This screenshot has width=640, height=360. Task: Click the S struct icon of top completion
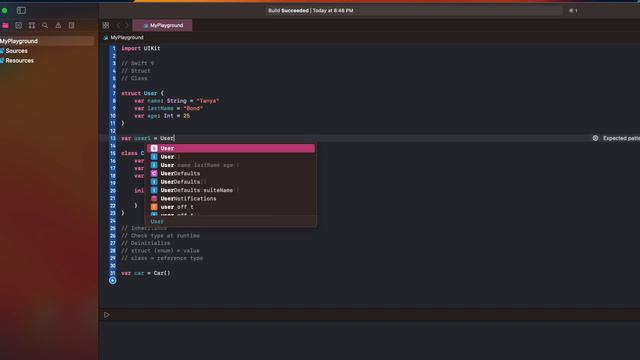(154, 148)
